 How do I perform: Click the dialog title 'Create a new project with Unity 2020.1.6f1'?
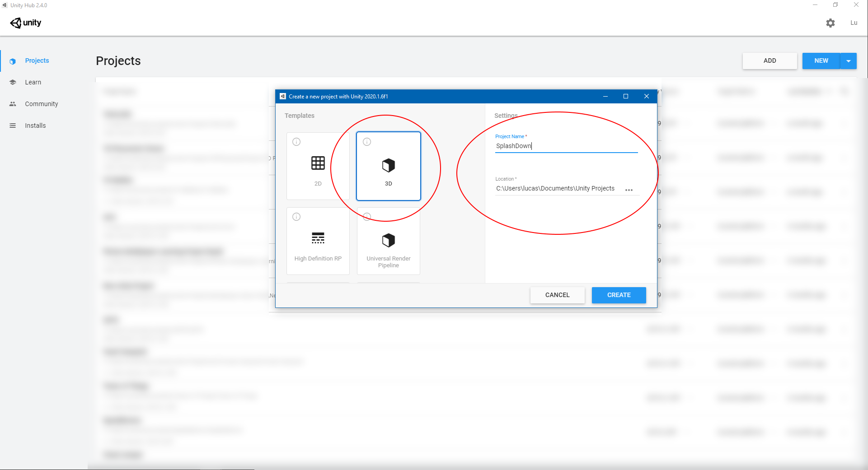pyautogui.click(x=338, y=97)
